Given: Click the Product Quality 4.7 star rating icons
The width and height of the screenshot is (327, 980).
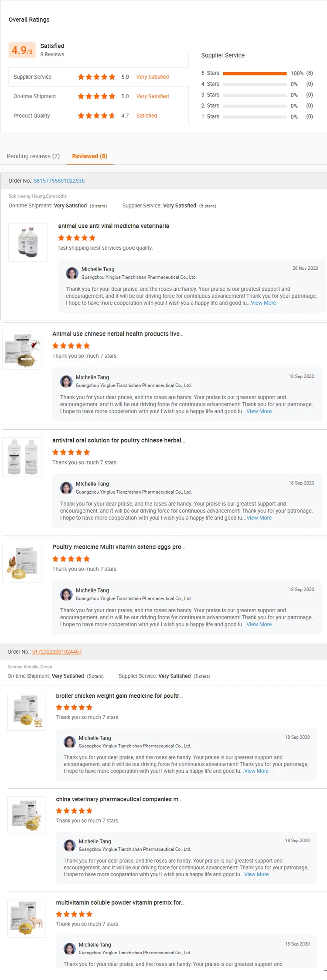Looking at the screenshot, I should tap(96, 116).
